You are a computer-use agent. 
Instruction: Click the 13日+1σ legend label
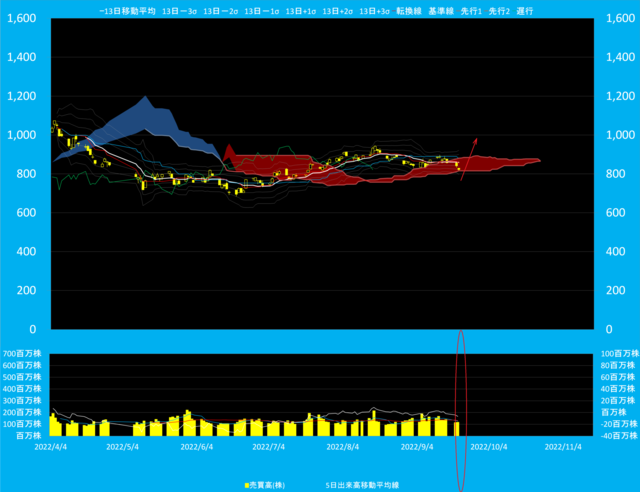pos(301,11)
